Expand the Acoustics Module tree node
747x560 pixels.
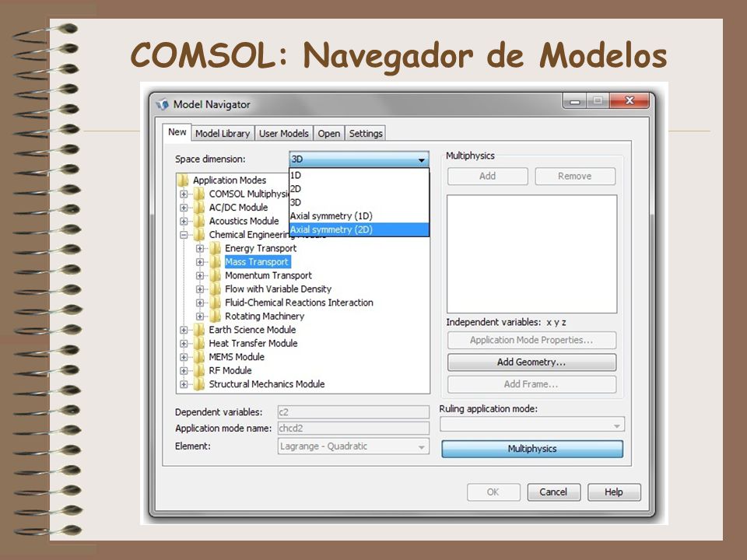(x=184, y=222)
